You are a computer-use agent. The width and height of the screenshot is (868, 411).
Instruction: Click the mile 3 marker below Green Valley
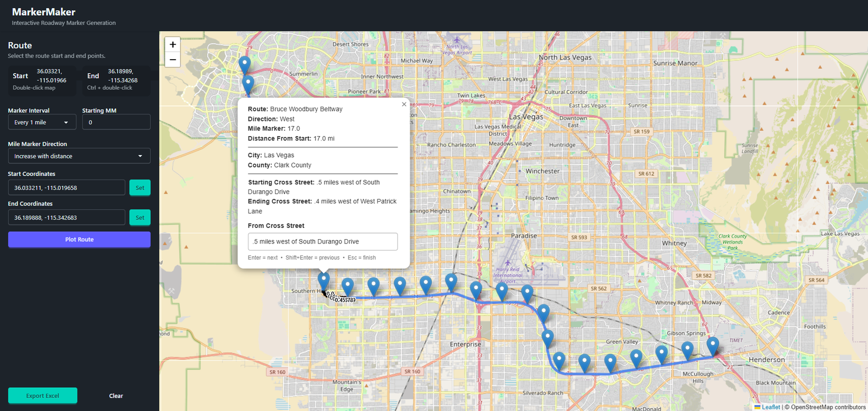click(636, 359)
